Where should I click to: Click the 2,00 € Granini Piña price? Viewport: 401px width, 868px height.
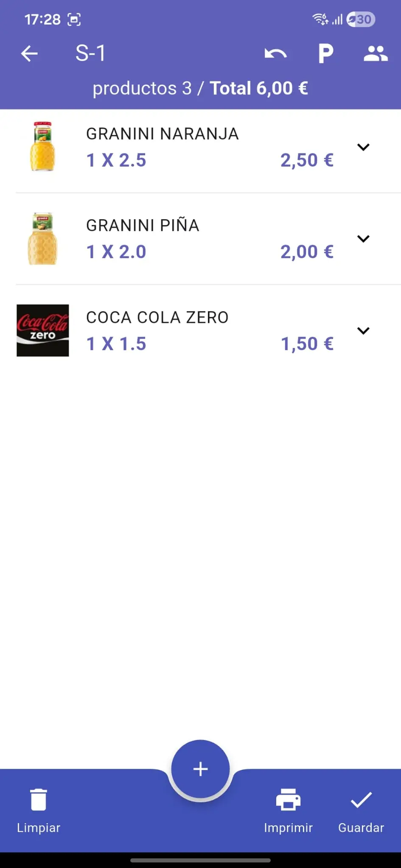307,252
